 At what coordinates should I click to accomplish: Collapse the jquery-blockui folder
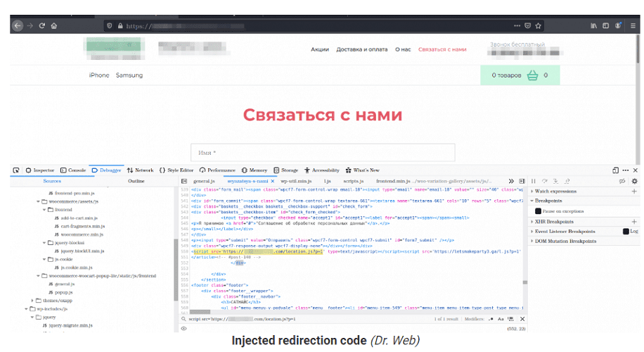pyautogui.click(x=44, y=243)
